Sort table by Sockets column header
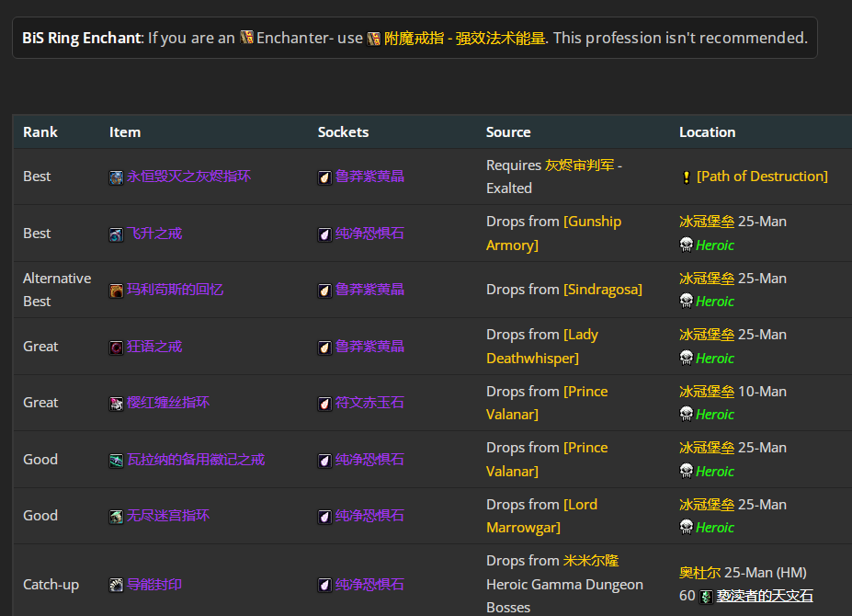 pyautogui.click(x=343, y=132)
